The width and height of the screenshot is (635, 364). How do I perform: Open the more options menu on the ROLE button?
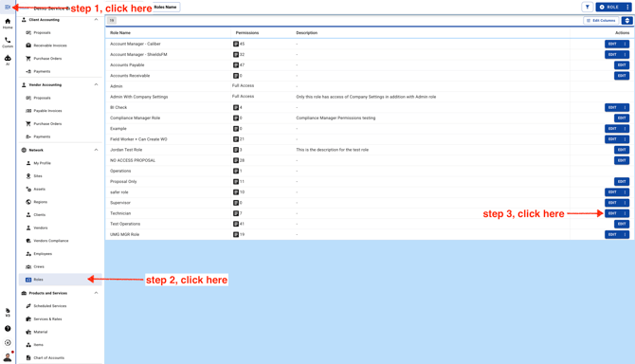click(x=627, y=7)
